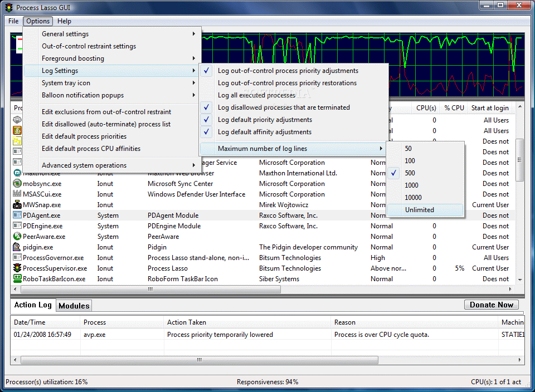Sort by the CPU(s) column header
Viewport: 535px width, 392px height.
[426, 108]
